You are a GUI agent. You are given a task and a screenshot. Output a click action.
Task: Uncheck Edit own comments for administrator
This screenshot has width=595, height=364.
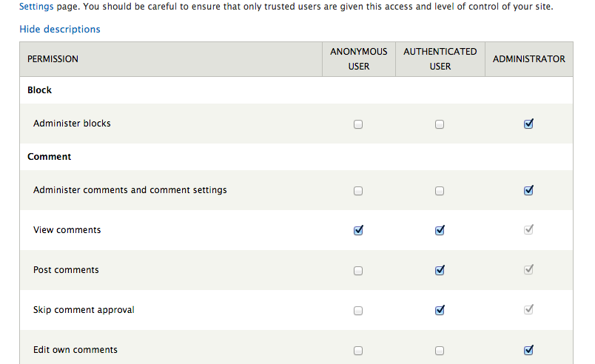point(528,351)
